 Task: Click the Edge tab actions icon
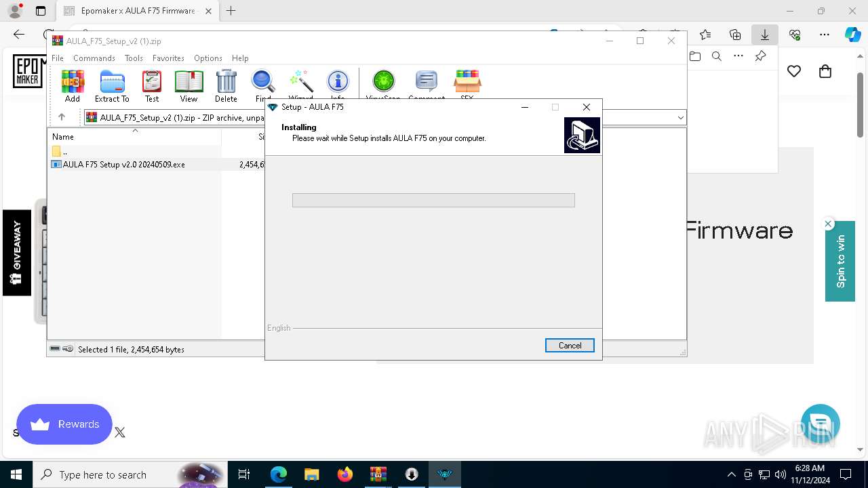click(x=41, y=11)
